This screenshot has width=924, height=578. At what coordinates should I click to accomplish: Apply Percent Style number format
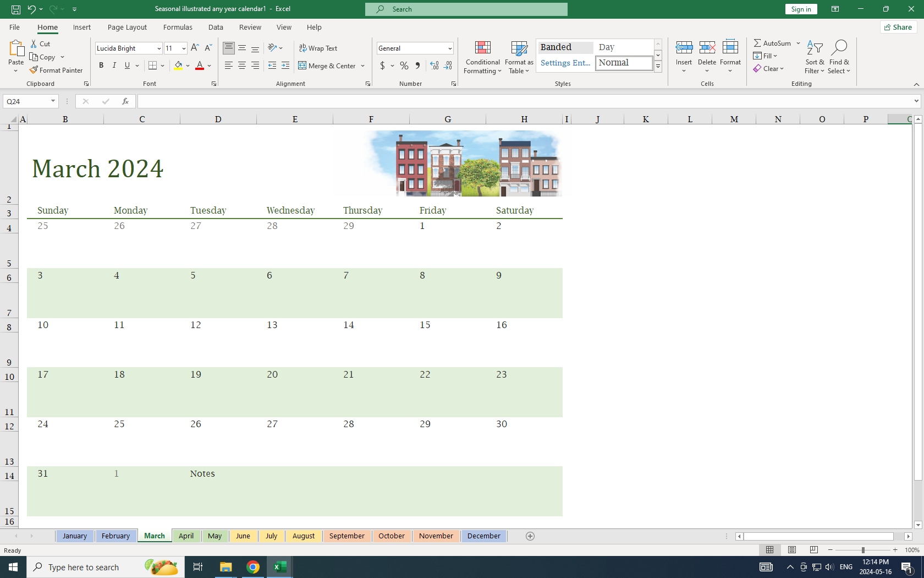[404, 66]
